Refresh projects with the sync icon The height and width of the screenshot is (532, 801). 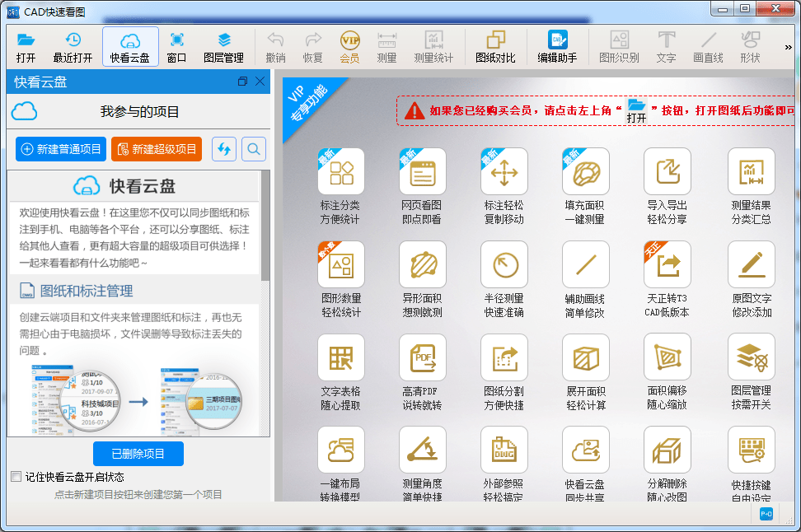[x=224, y=149]
